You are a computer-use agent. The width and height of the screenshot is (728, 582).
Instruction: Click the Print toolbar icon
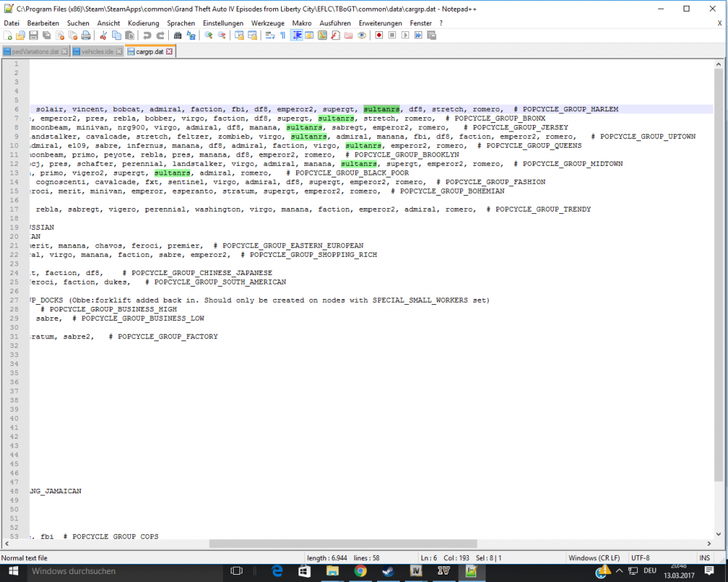click(86, 35)
